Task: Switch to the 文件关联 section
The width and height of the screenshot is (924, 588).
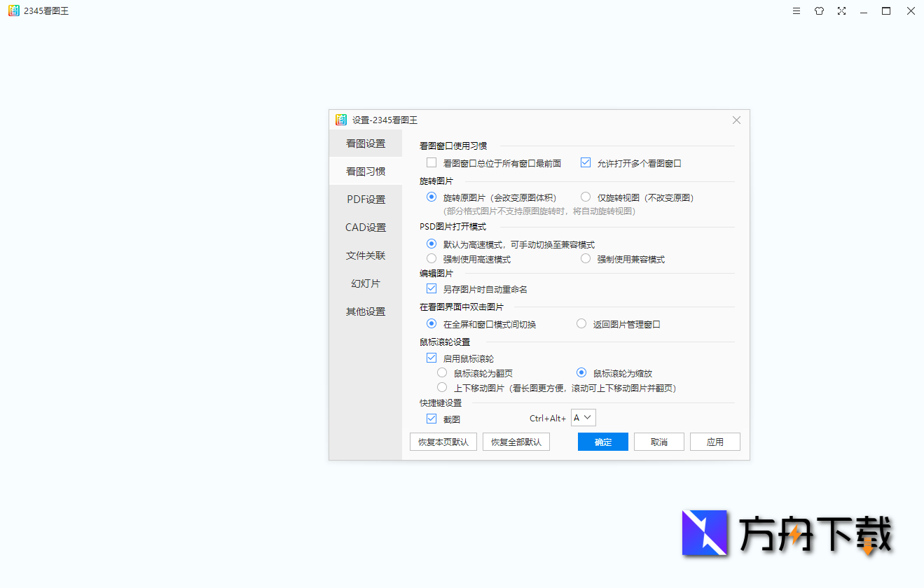Action: (365, 255)
